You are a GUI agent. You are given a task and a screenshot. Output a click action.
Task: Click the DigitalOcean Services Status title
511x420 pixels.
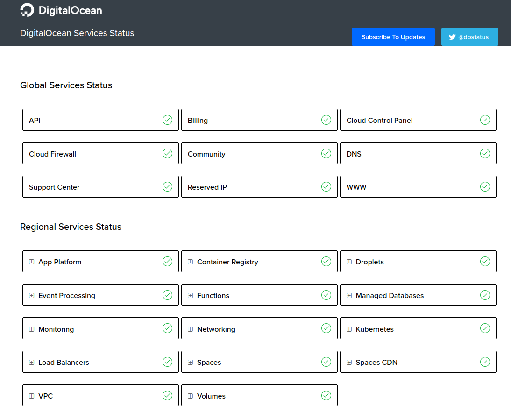click(77, 33)
